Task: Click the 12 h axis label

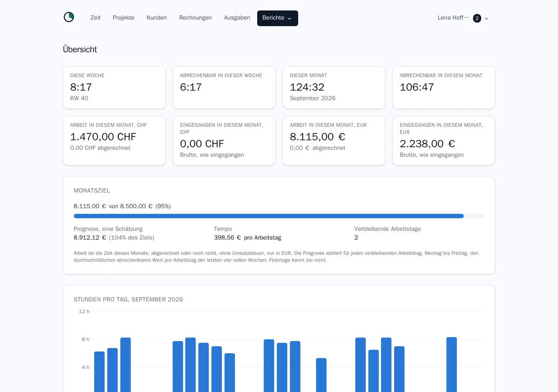Action: [84, 311]
